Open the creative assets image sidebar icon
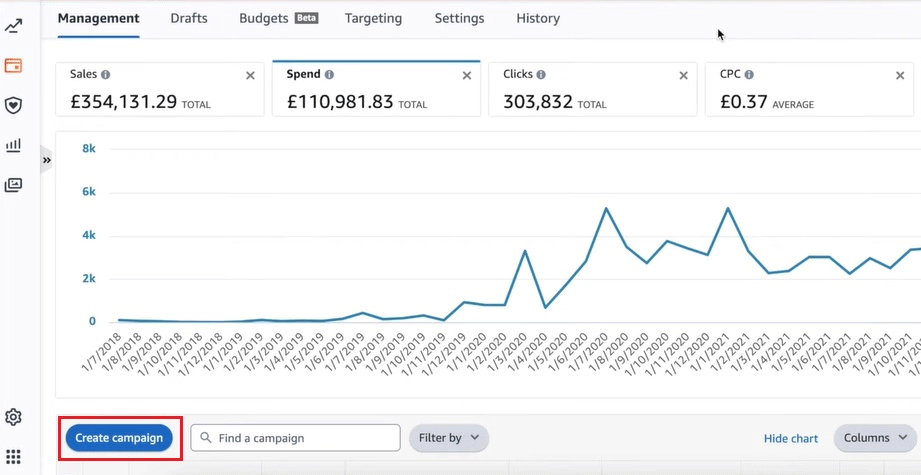Viewport: 921px width, 475px height. tap(14, 185)
